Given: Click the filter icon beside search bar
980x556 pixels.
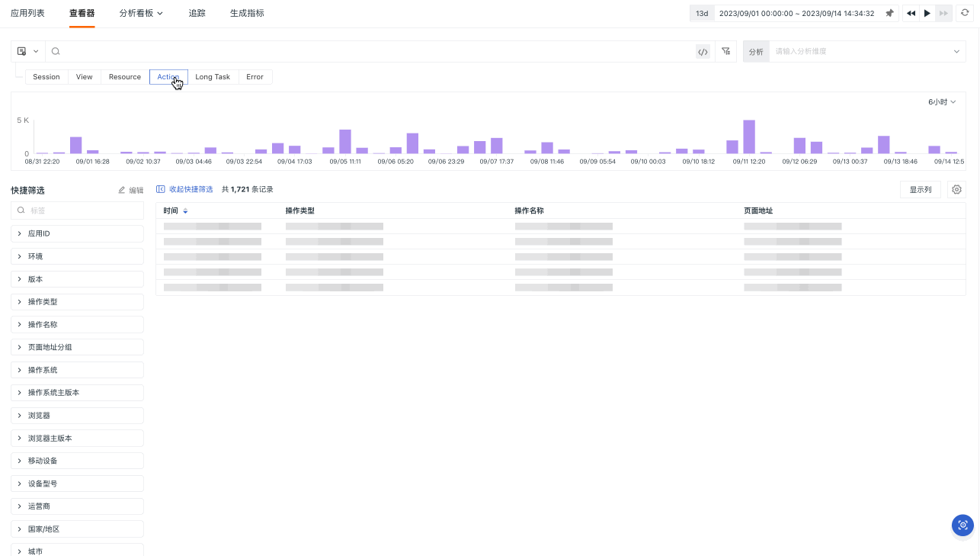Looking at the screenshot, I should [x=726, y=51].
